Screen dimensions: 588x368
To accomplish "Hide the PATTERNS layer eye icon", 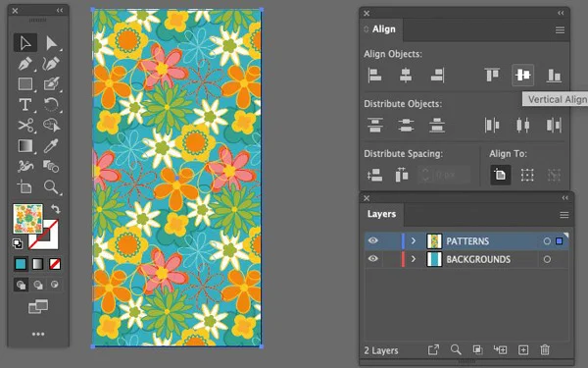I will pyautogui.click(x=372, y=240).
